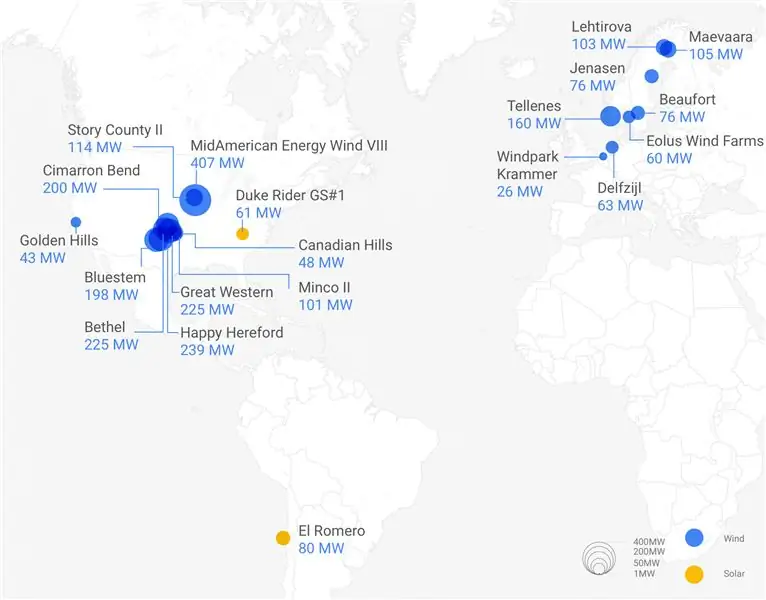Select the Minco II 101 MW label
Image resolution: width=766 pixels, height=600 pixels.
click(325, 296)
